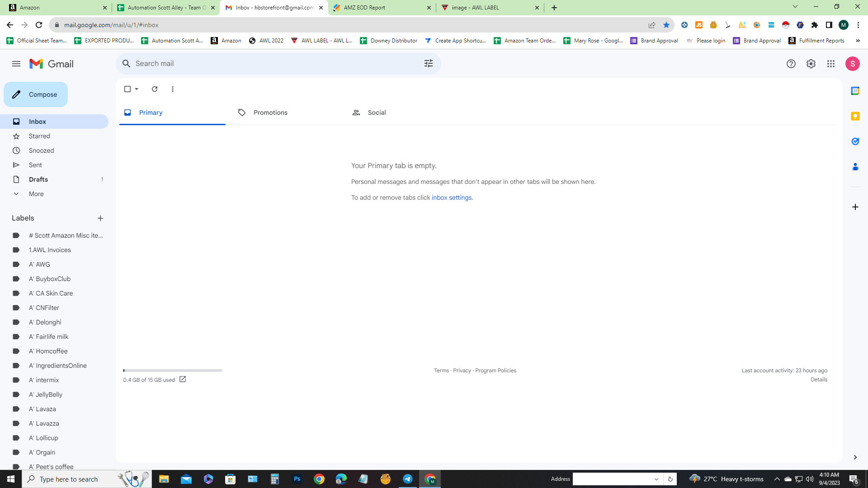The image size is (868, 488).
Task: Switch to the Social tab
Action: click(x=400, y=113)
